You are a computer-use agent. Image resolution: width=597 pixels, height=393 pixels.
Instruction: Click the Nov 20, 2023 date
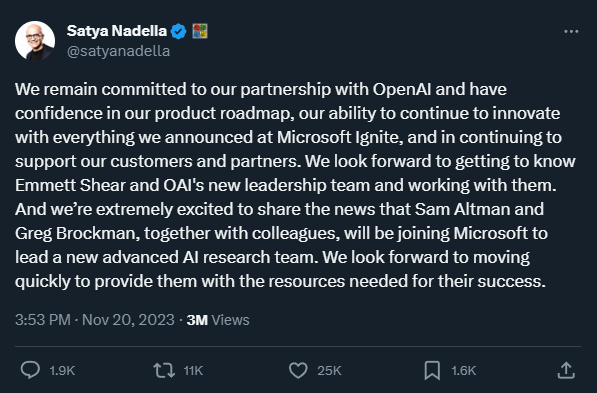coord(128,320)
